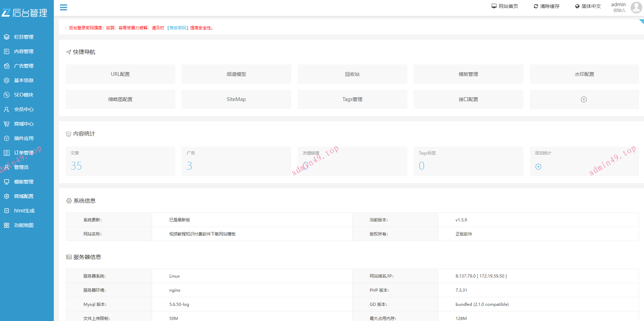Image resolution: width=644 pixels, height=321 pixels.
Task: Open the admin user account menu
Action: 626,7
